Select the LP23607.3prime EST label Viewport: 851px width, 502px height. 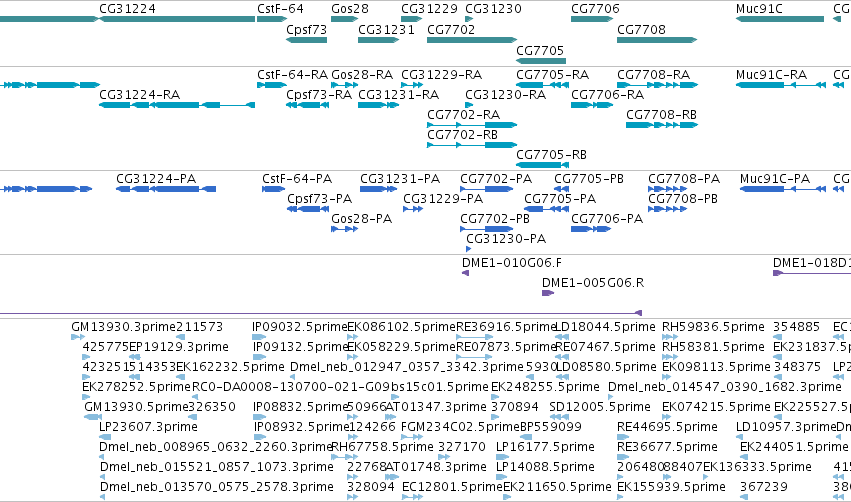tap(148, 427)
